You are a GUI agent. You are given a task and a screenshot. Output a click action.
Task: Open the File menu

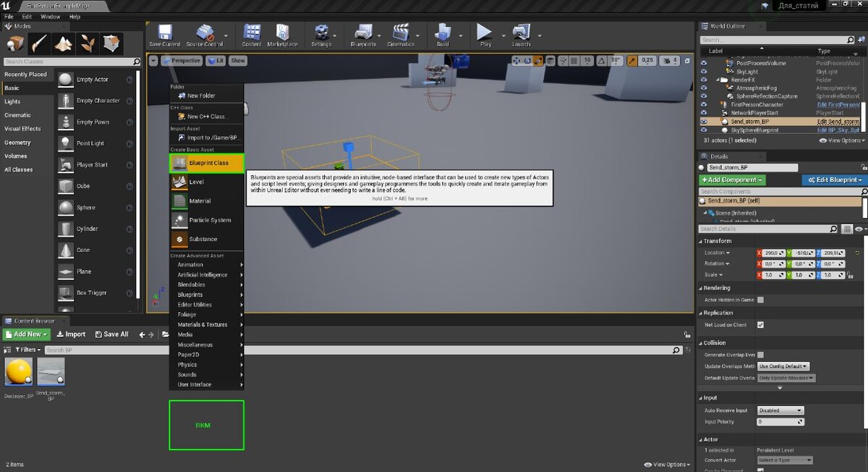(9, 16)
